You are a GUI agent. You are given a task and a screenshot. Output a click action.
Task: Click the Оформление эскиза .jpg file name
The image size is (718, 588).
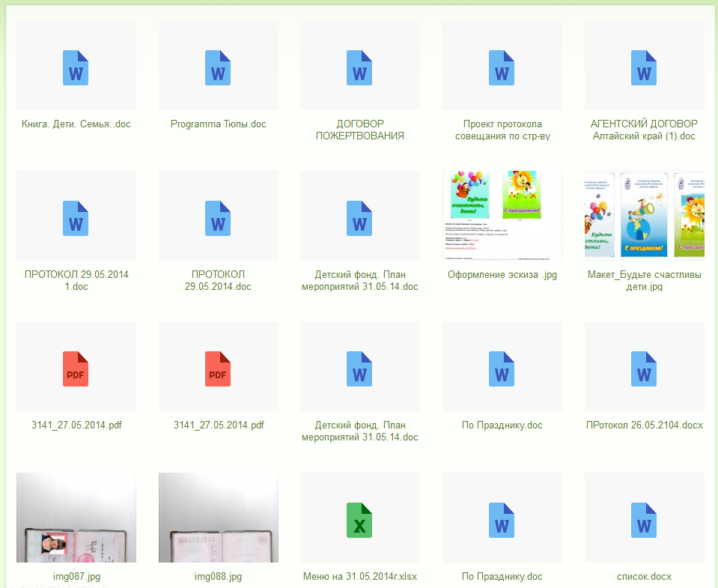[502, 275]
